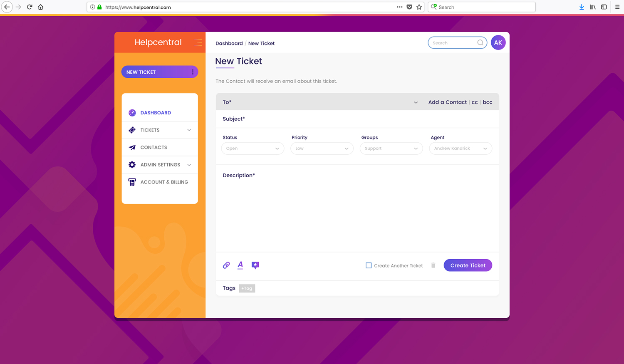Open Dashboard from the breadcrumb
624x364 pixels.
click(229, 43)
